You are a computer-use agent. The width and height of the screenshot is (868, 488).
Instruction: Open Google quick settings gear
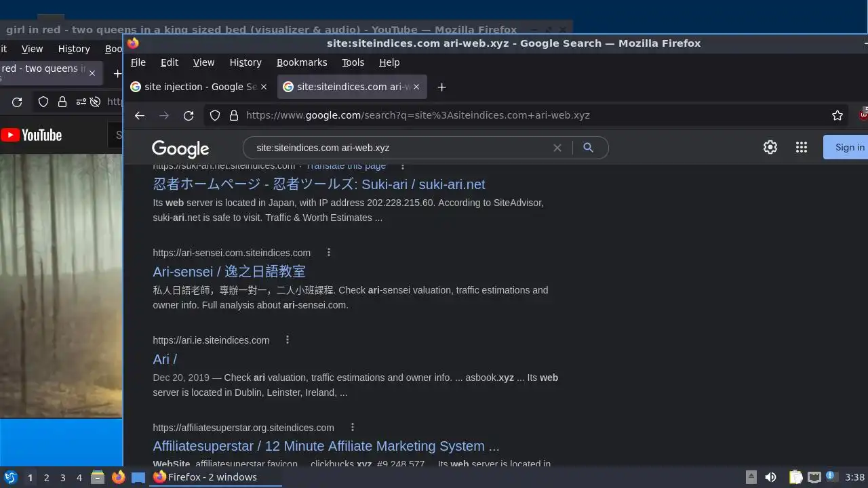click(770, 147)
